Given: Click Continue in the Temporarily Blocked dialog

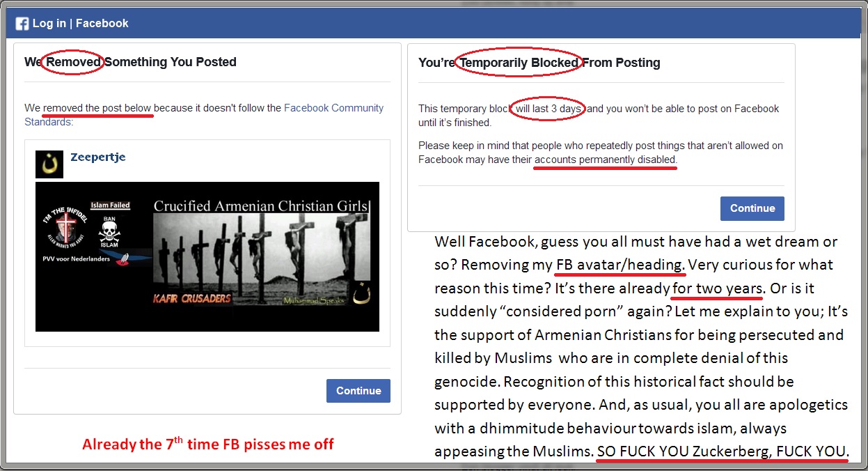Looking at the screenshot, I should (x=752, y=208).
